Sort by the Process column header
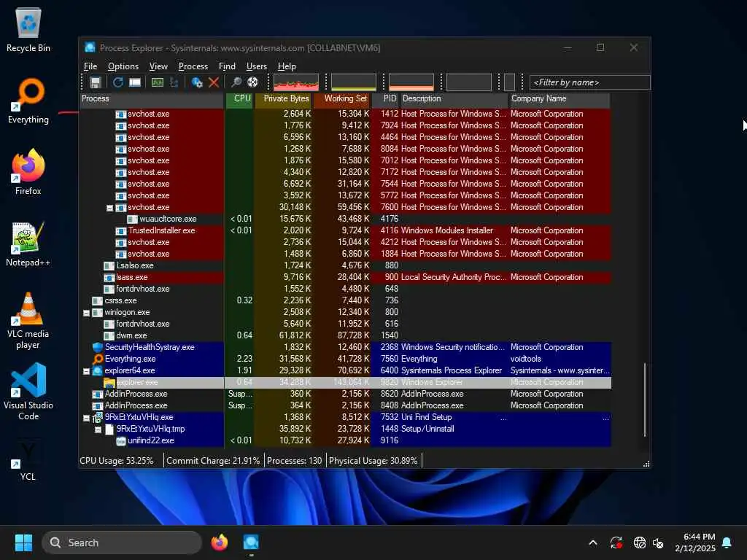Screen dimensions: 747x560 point(152,98)
